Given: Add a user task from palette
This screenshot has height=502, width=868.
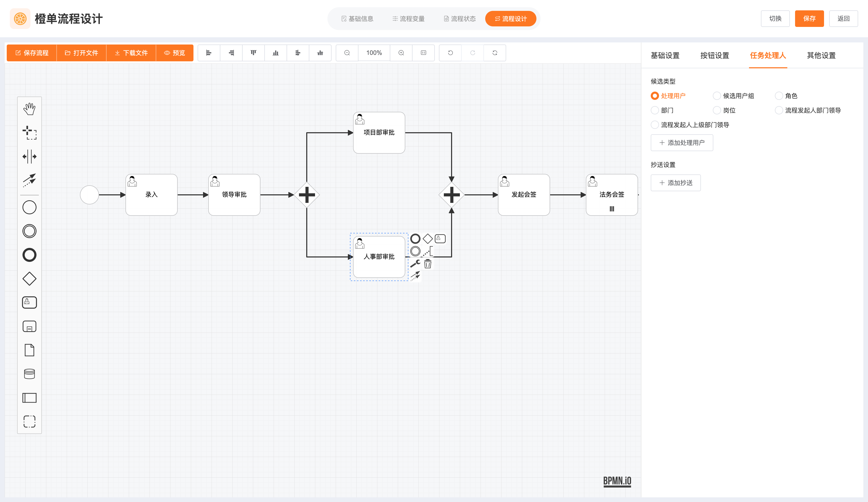Looking at the screenshot, I should (x=29, y=302).
